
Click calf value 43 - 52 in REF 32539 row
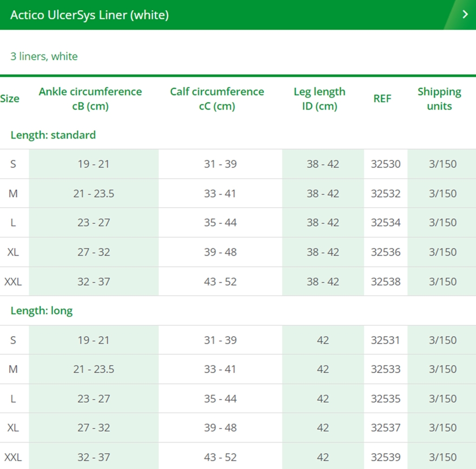click(x=220, y=457)
